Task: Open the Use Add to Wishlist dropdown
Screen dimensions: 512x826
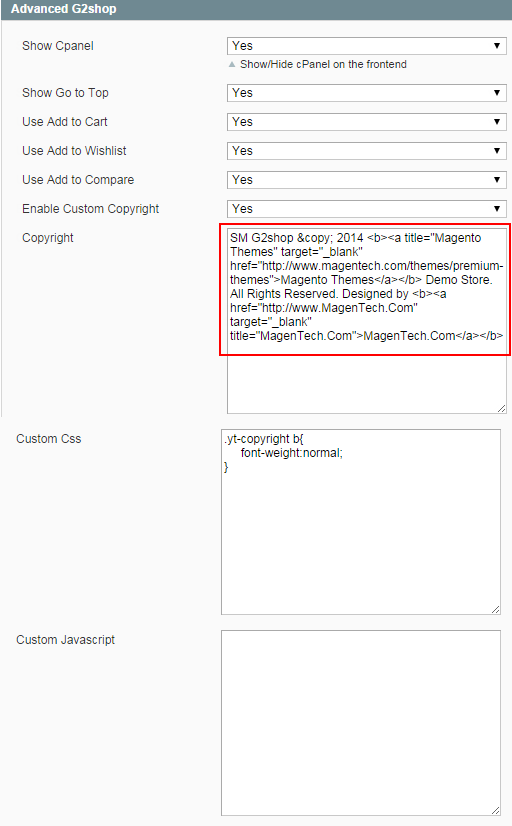Action: coord(367,151)
